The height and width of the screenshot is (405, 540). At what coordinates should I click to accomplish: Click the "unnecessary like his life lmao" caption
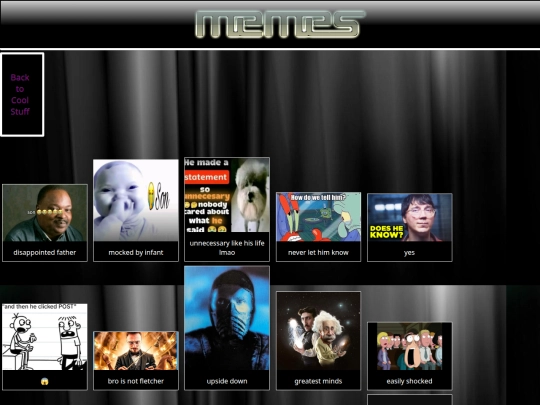tap(227, 248)
